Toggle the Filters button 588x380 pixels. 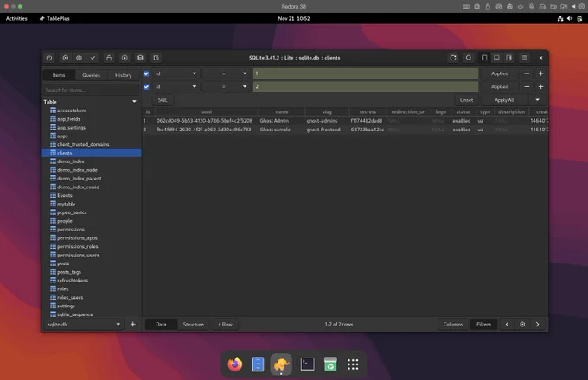(x=483, y=325)
